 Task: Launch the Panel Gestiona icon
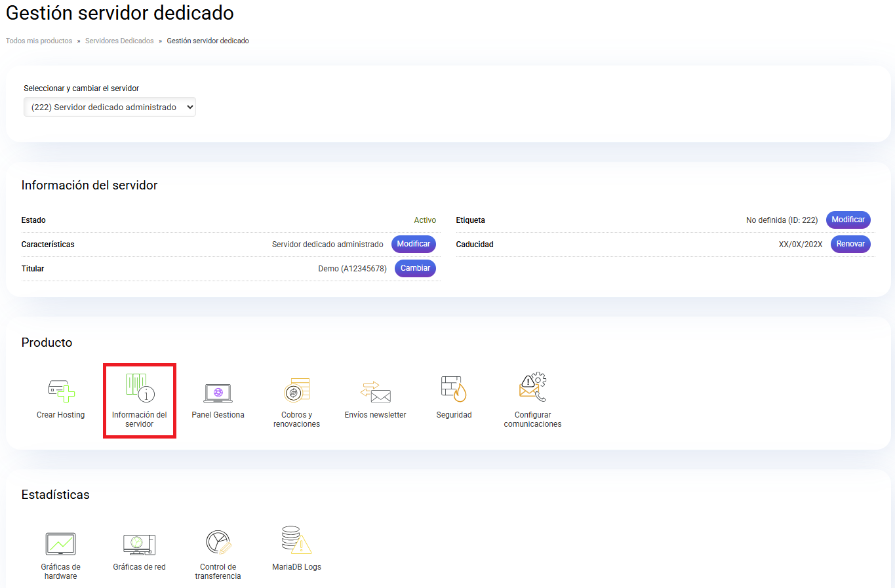point(218,393)
